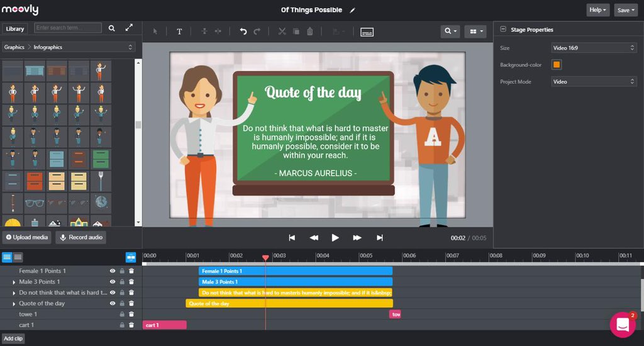Viewport: 644px width, 346px height.
Task: Expand the Male 3 Points 1 layer
Action: 14,282
